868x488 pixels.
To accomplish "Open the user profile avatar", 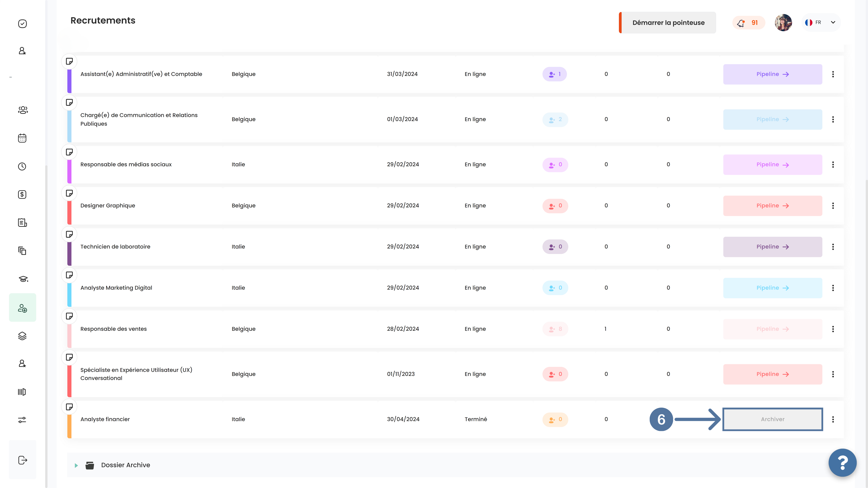I will (783, 23).
